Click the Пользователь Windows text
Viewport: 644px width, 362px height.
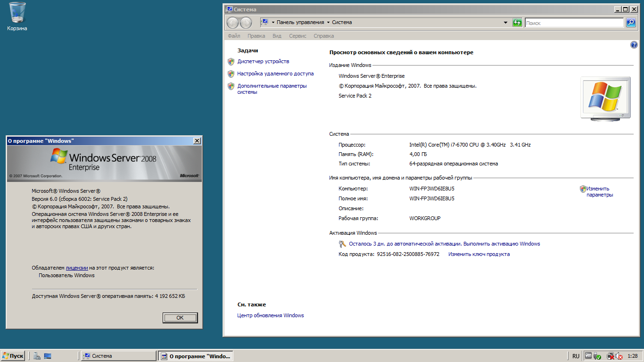pyautogui.click(x=66, y=275)
